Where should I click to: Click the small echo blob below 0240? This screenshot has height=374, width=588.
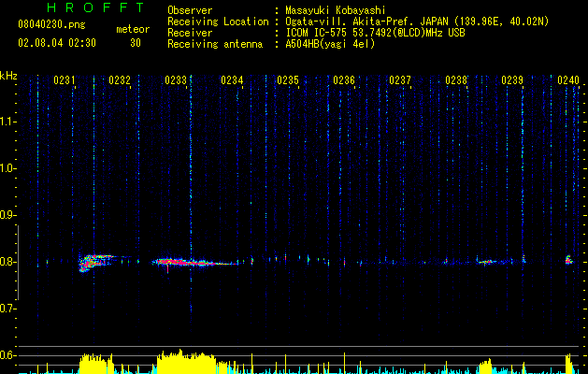tap(569, 260)
